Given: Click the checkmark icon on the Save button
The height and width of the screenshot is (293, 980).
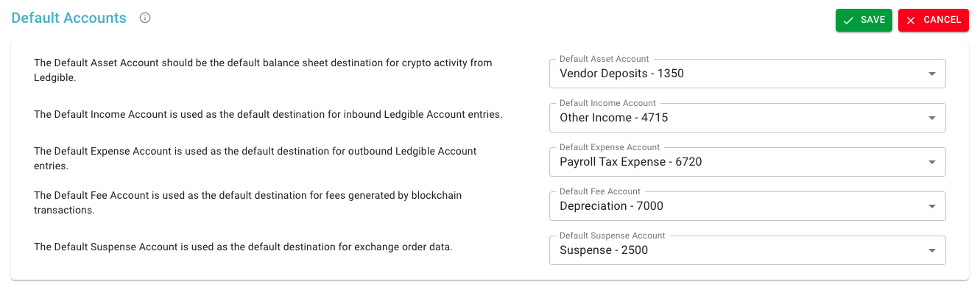Looking at the screenshot, I should tap(848, 21).
